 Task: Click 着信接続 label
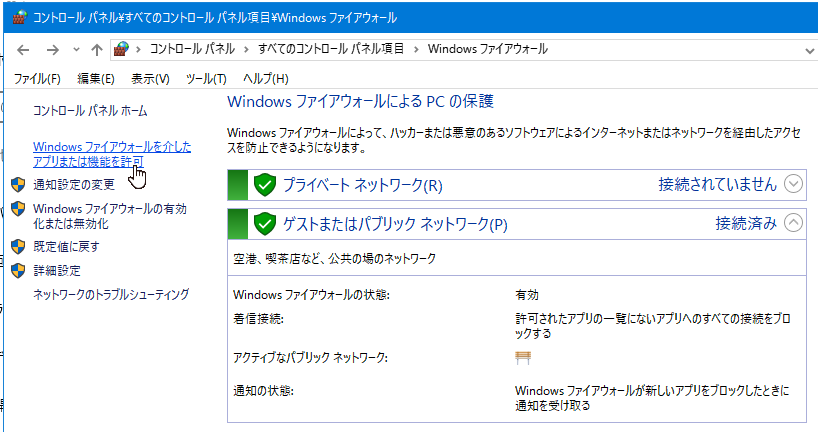coord(258,319)
